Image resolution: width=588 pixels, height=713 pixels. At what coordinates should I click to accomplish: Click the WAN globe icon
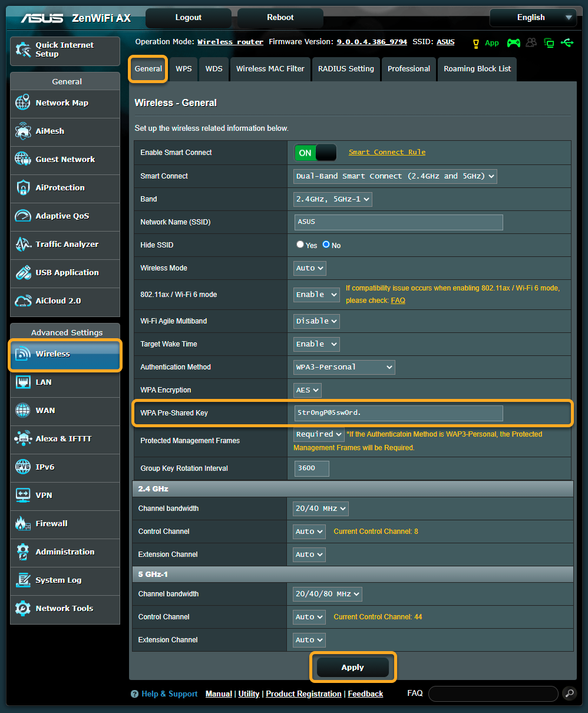point(23,410)
